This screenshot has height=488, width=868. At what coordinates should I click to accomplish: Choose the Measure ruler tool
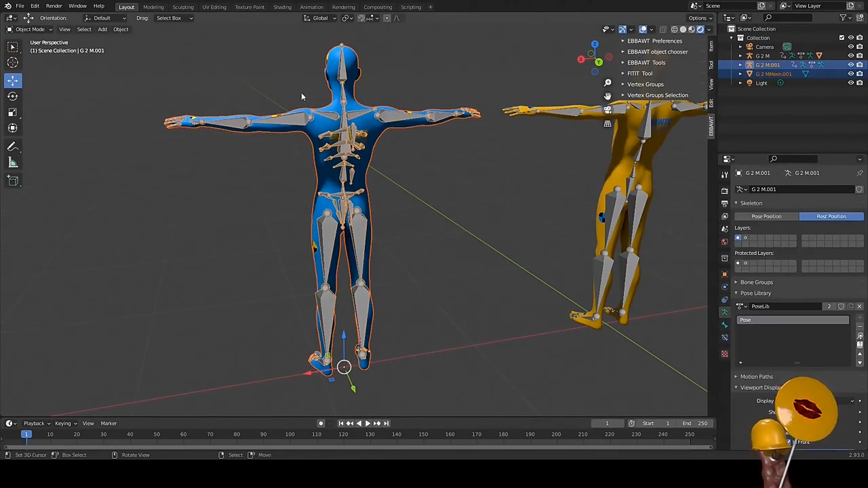12,163
